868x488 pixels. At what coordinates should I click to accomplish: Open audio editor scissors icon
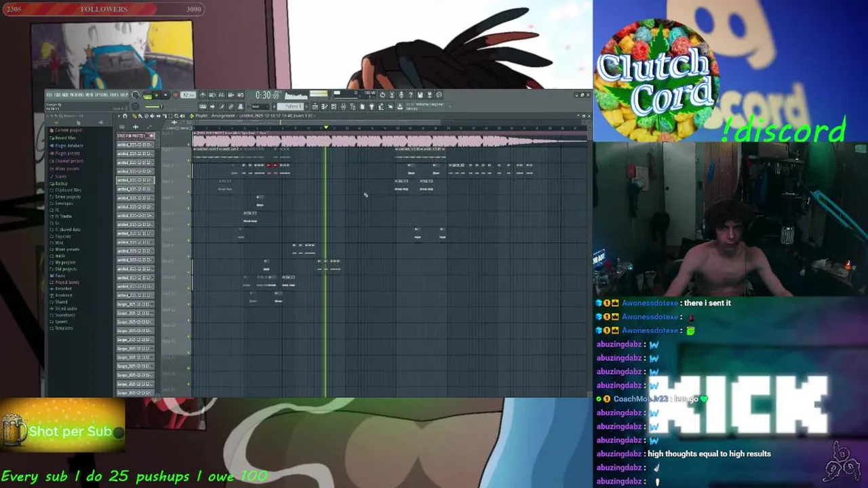[392, 95]
